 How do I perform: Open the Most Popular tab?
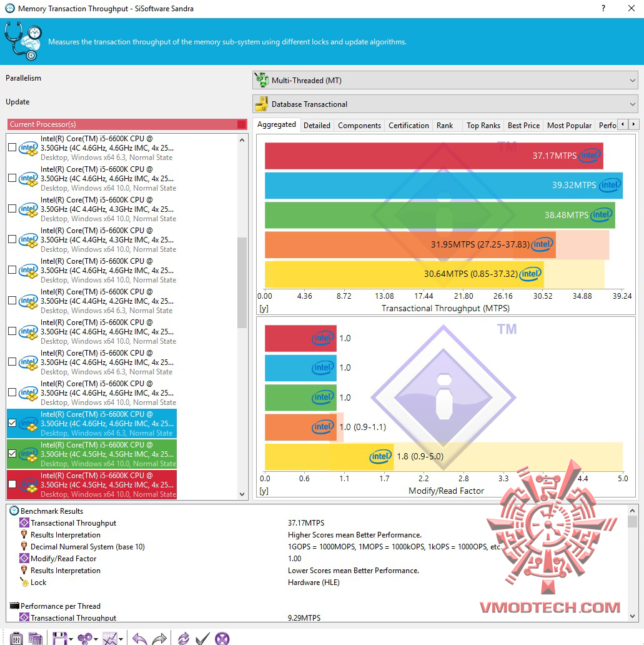coord(569,125)
